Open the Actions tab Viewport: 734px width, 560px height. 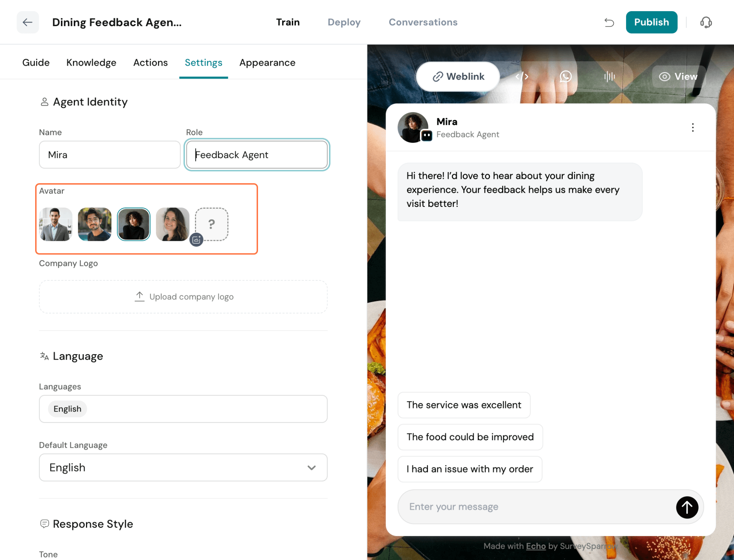coord(151,63)
